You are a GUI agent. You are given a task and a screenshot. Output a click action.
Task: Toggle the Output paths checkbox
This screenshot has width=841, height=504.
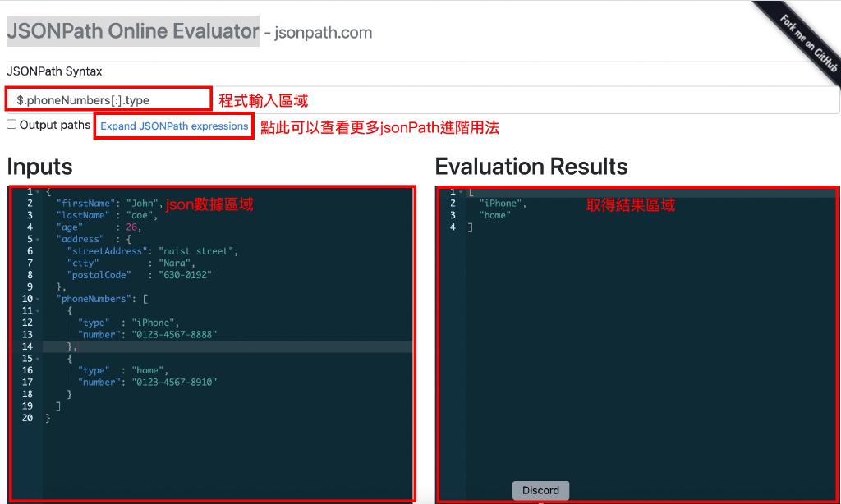[x=11, y=125]
